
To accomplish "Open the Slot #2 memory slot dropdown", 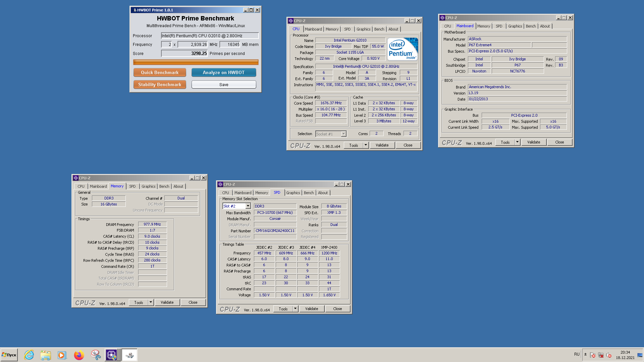I will (236, 206).
